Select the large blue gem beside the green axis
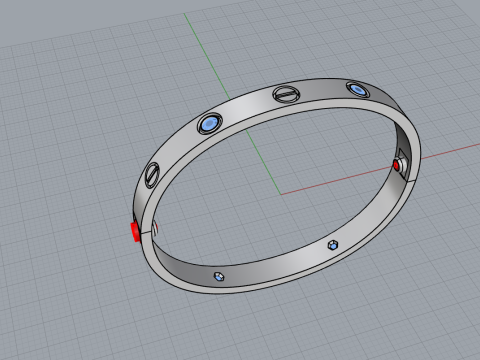 (209, 124)
